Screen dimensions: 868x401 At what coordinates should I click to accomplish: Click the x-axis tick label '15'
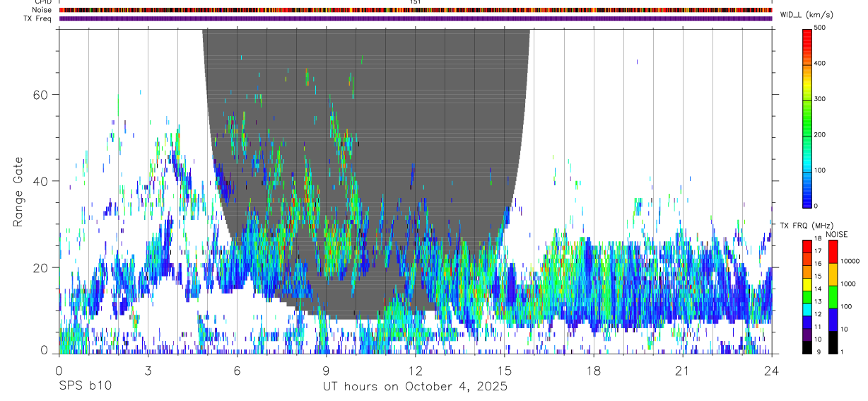tap(505, 371)
